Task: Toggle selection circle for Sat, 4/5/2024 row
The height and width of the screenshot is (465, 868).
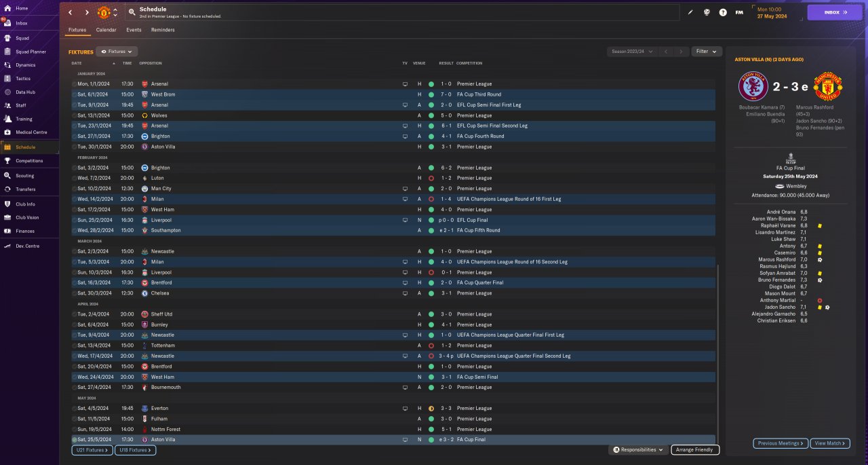Action: [x=74, y=409]
